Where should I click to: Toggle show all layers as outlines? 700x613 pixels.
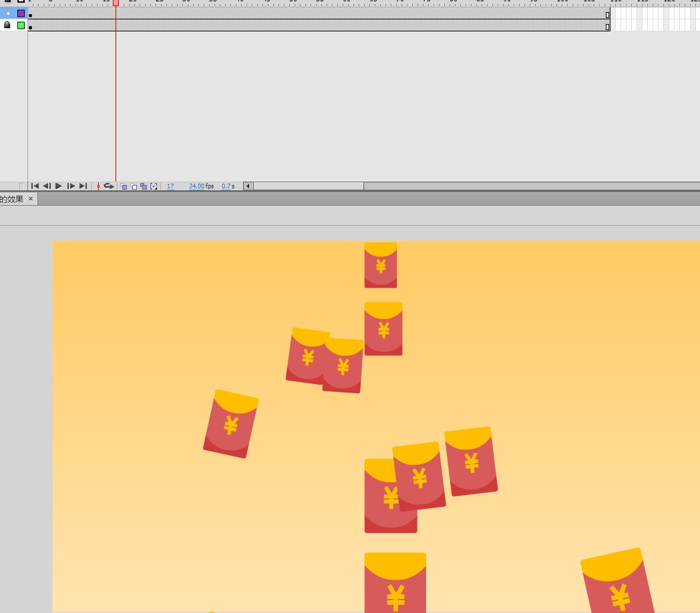pos(21,2)
